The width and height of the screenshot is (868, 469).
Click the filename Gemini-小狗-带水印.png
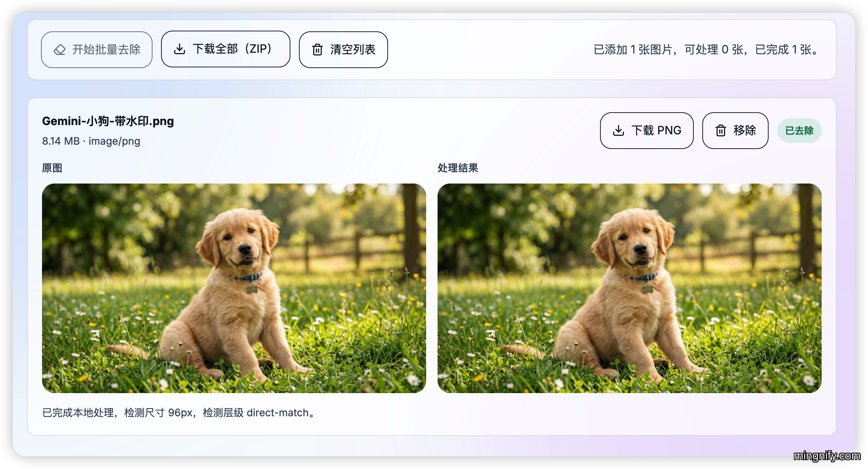(x=108, y=121)
